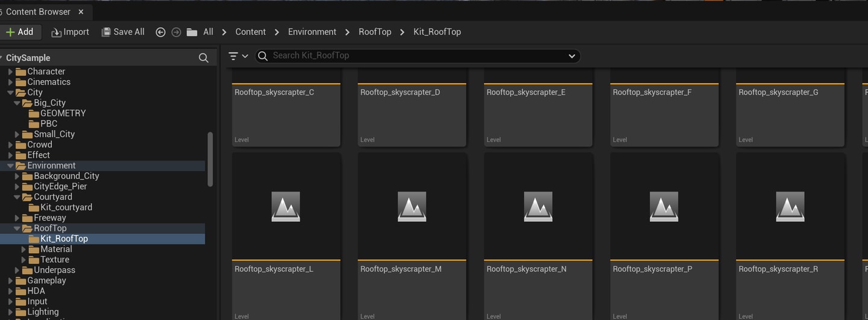Viewport: 868px width, 320px height.
Task: Close the Content Browser tab
Action: pos(81,11)
